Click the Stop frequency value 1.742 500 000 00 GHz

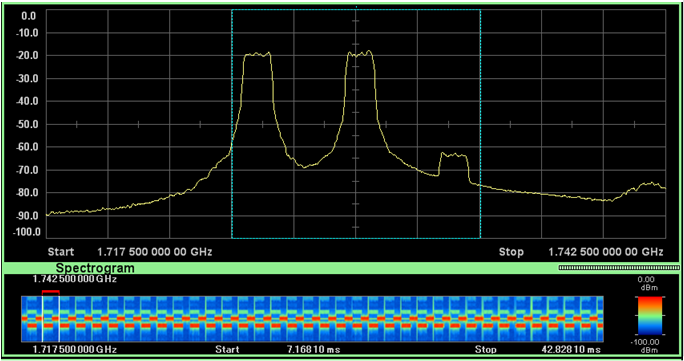[x=606, y=252]
